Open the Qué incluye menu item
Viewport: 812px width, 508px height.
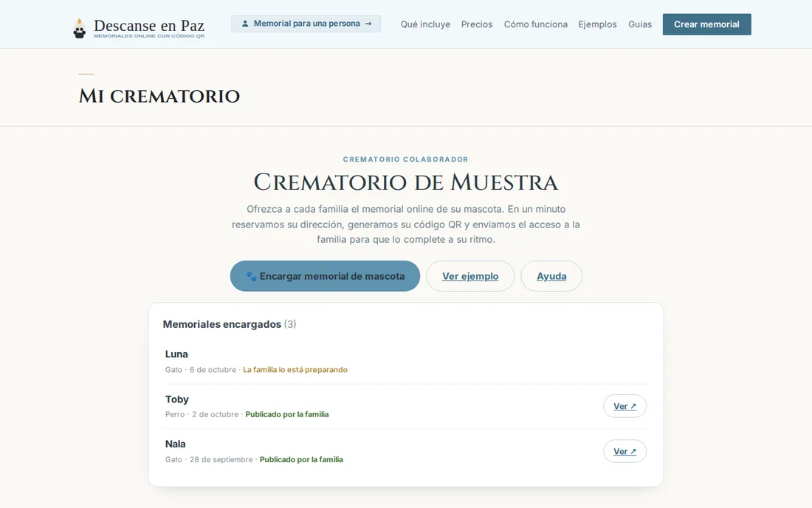(425, 24)
